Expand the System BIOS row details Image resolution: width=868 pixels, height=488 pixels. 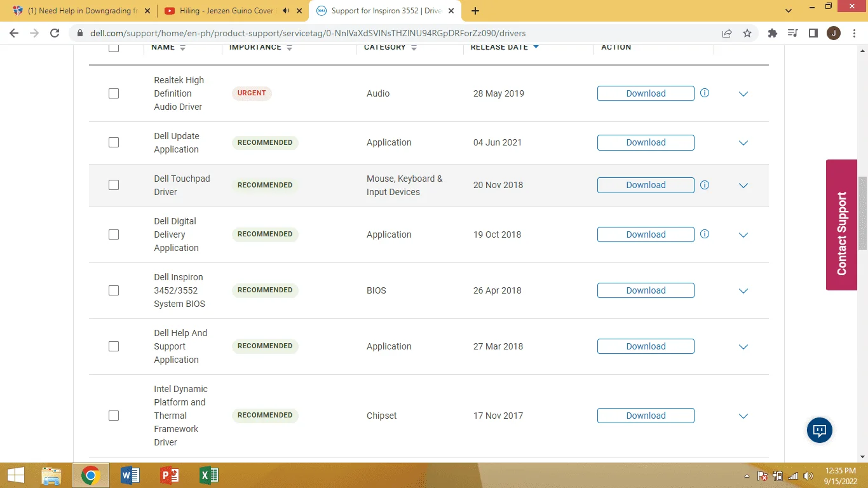coord(743,291)
